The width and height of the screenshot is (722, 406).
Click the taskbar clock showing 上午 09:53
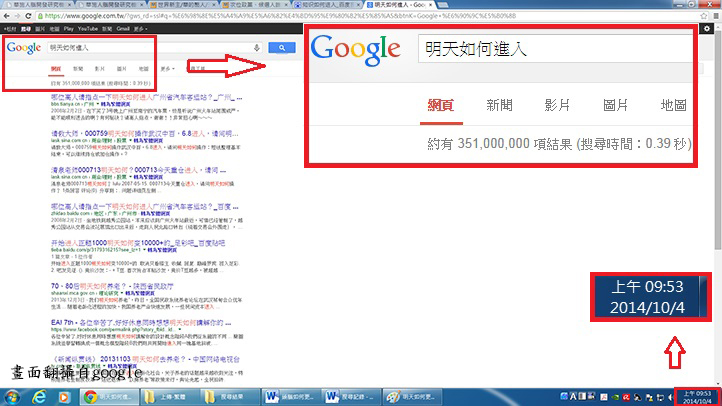pos(697,397)
